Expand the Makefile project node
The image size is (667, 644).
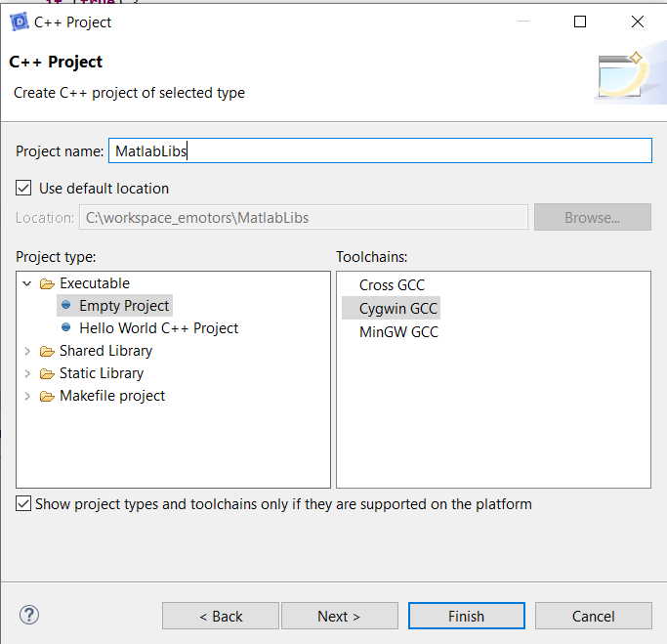[x=27, y=397]
